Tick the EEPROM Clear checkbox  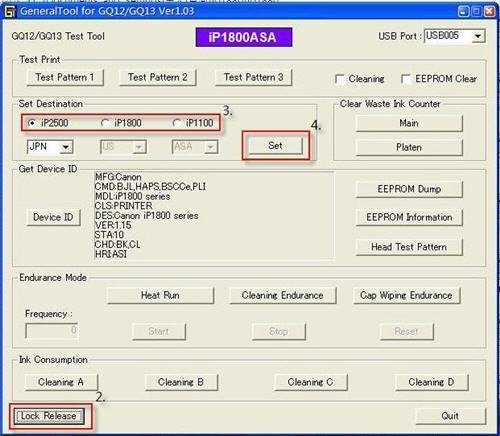coord(406,79)
